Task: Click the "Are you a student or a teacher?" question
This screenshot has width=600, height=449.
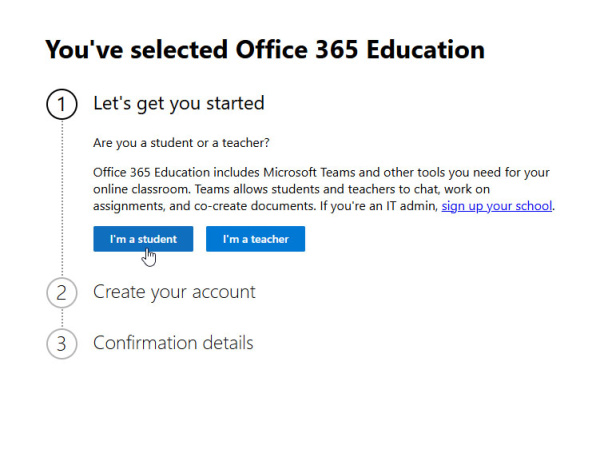Action: click(x=181, y=142)
